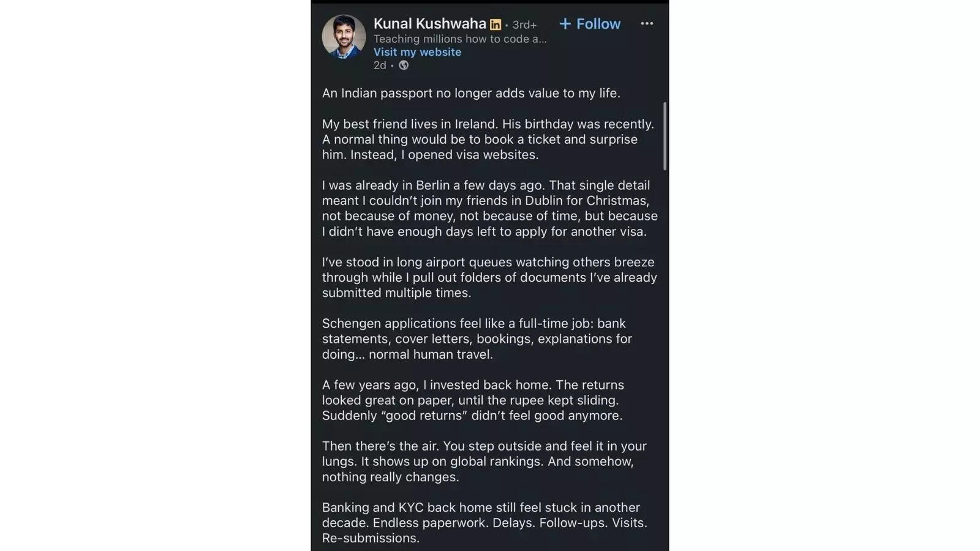Viewport: 980px width, 551px height.
Task: Open Kunal Kushwaha's profile photo
Action: pyautogui.click(x=344, y=37)
